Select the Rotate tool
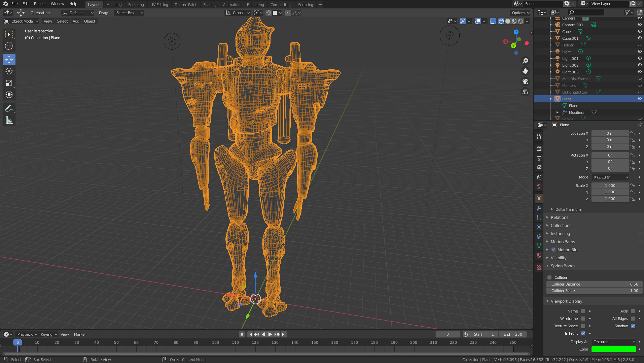 (9, 71)
